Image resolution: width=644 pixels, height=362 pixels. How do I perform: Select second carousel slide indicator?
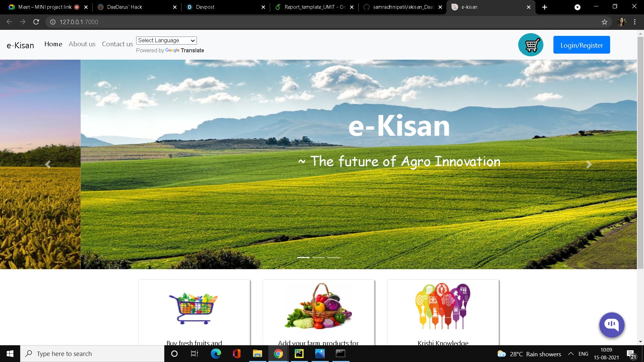click(x=318, y=257)
